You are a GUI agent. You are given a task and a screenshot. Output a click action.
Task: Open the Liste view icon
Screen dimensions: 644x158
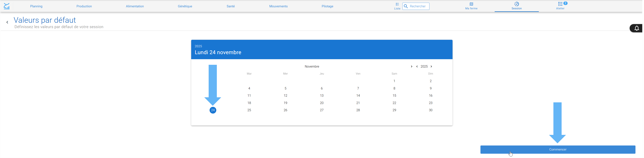pyautogui.click(x=397, y=6)
